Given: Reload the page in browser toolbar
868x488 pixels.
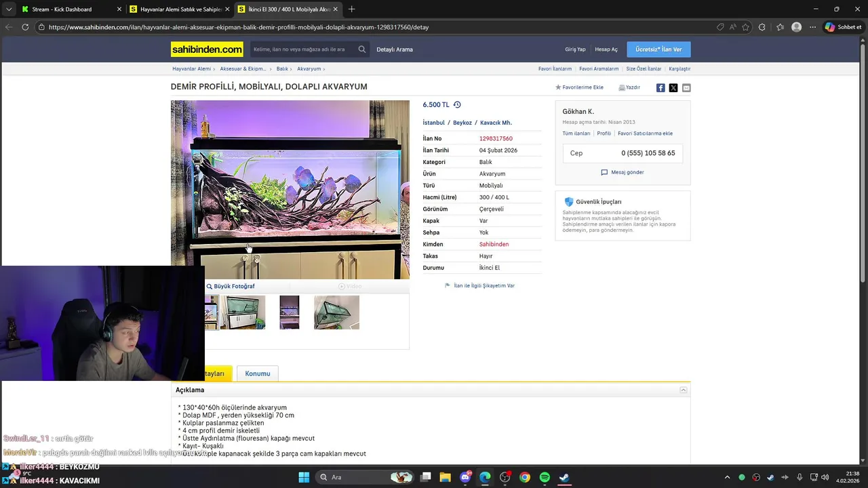Looking at the screenshot, I should click(25, 27).
